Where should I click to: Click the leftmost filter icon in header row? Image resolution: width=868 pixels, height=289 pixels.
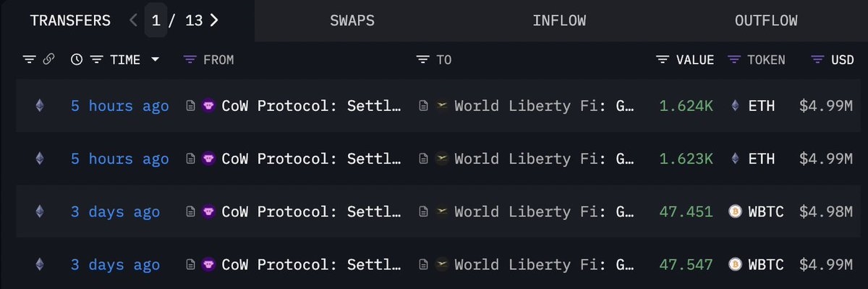[x=29, y=60]
